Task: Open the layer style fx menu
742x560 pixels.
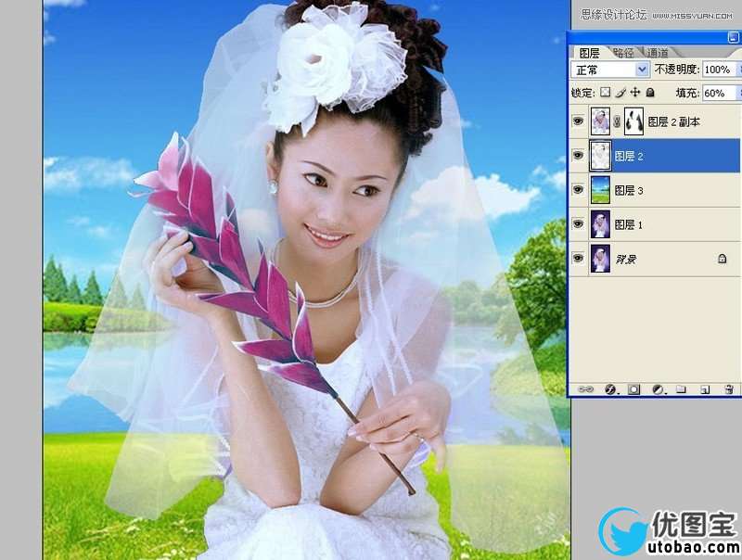Action: pos(611,389)
